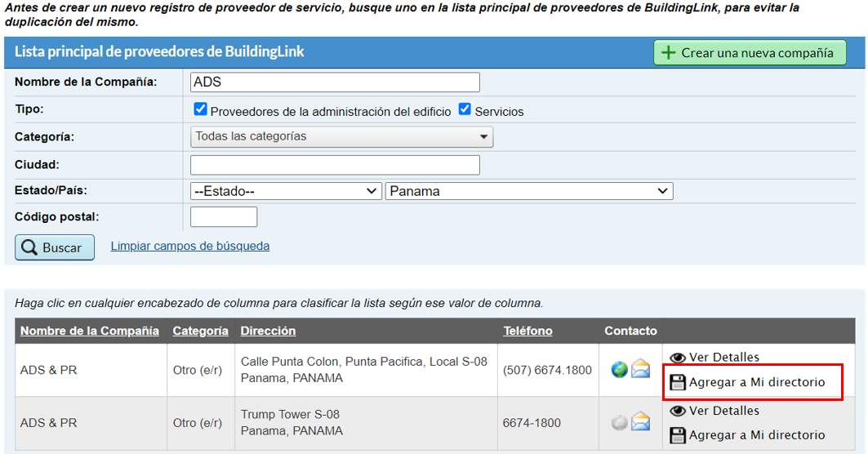
Task: Click the Nombre de la Compañía input field
Action: tap(335, 82)
